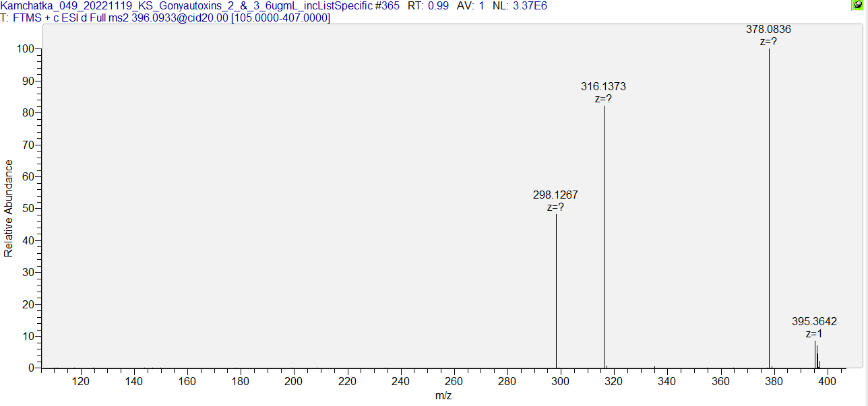The image size is (868, 406).
Task: Click the 50 tick label on y-axis
Action: tap(28, 209)
